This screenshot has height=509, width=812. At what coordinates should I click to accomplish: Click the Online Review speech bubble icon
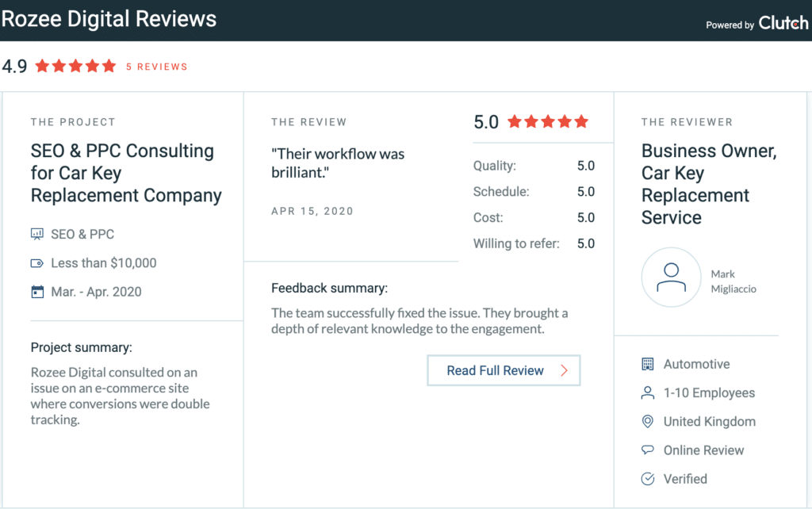(647, 450)
